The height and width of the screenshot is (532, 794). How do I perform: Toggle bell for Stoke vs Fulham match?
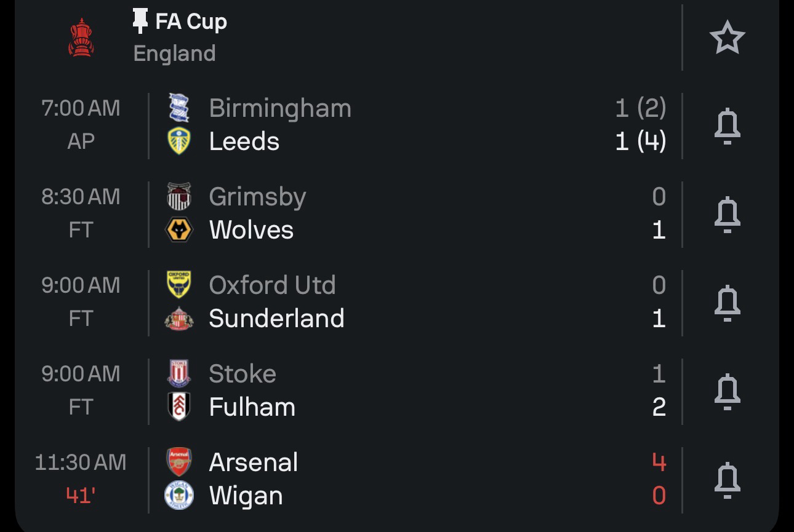[727, 391]
